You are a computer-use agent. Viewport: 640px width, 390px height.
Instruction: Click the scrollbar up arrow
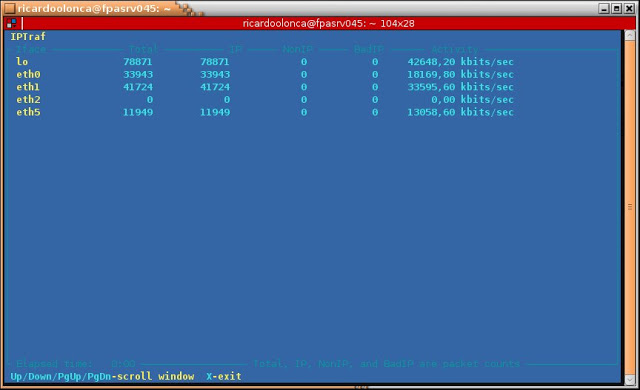coord(630,35)
